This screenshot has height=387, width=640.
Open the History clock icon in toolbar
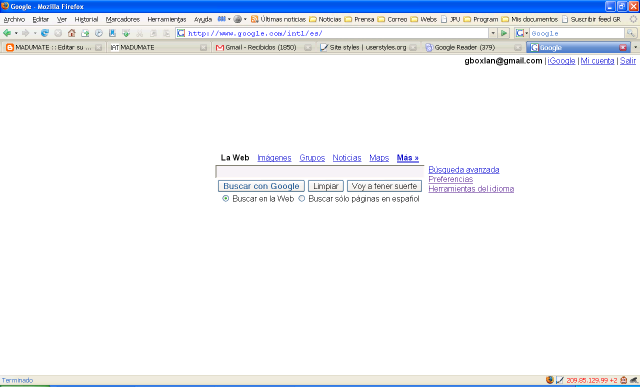pos(99,33)
